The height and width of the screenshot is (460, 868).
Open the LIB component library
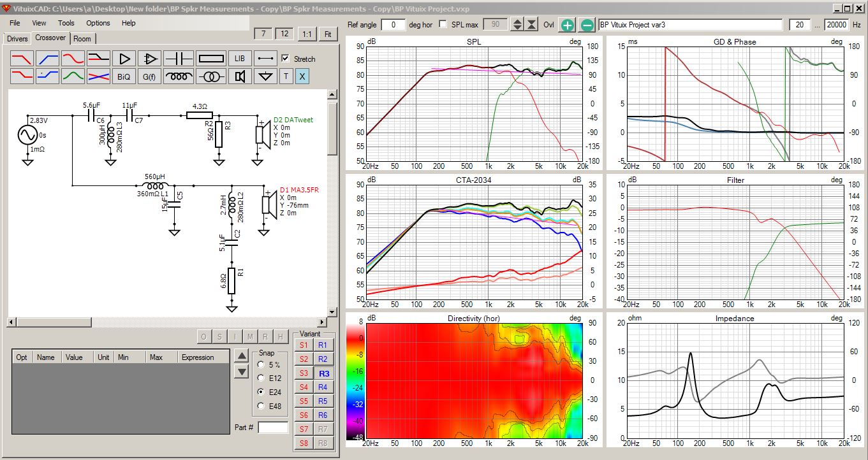[240, 59]
